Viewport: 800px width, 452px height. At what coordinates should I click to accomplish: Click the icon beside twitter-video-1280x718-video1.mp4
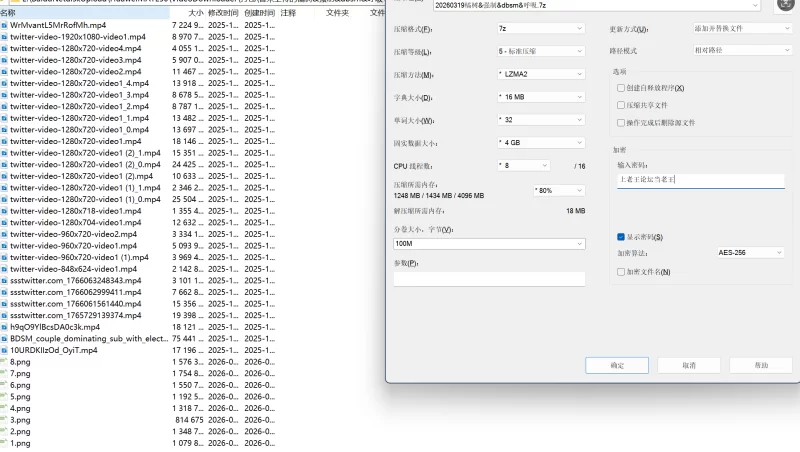(x=4, y=211)
